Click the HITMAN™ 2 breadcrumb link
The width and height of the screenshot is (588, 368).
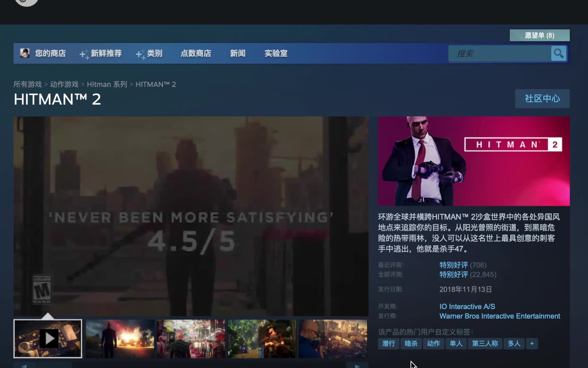(156, 84)
